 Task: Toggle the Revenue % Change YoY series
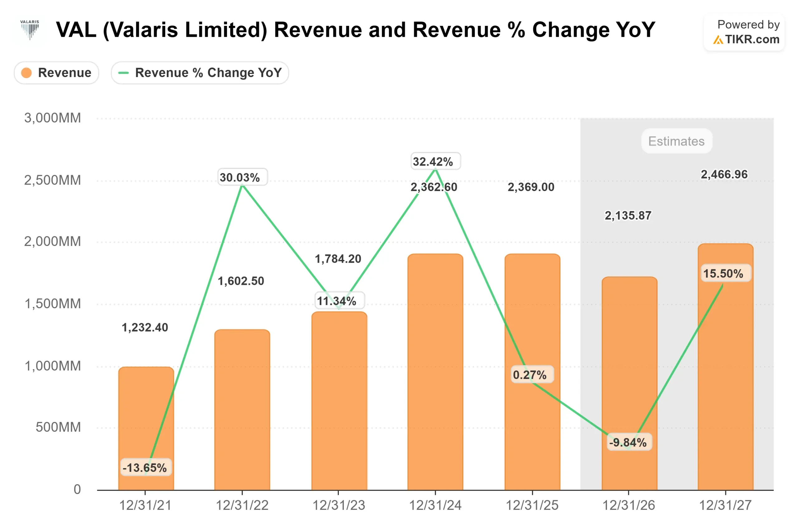click(x=200, y=73)
